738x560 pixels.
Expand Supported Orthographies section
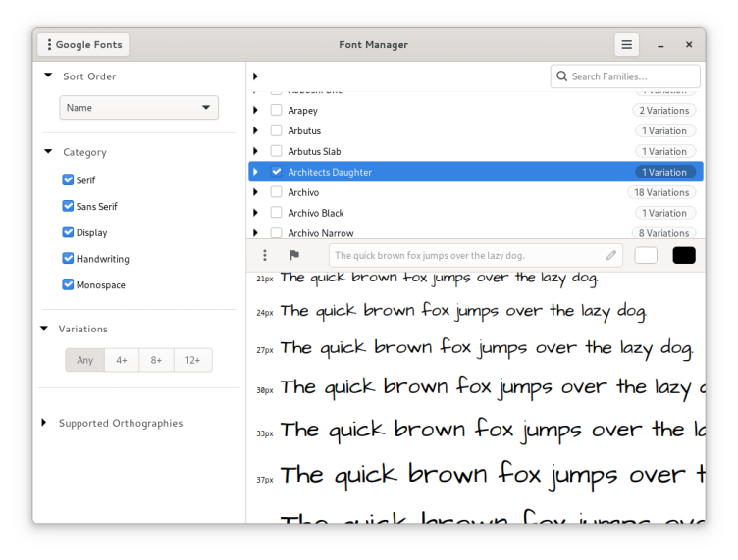click(x=44, y=423)
